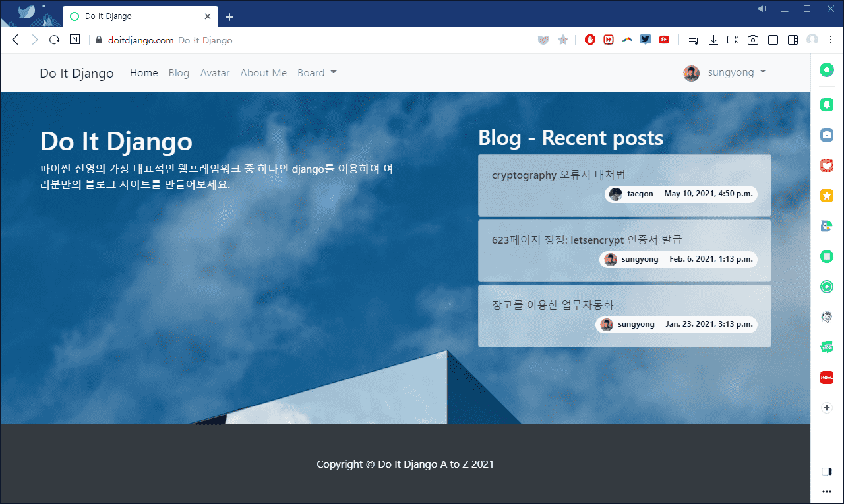Image resolution: width=844 pixels, height=504 pixels.
Task: Open the AdBlock stop-hand extension
Action: (590, 40)
